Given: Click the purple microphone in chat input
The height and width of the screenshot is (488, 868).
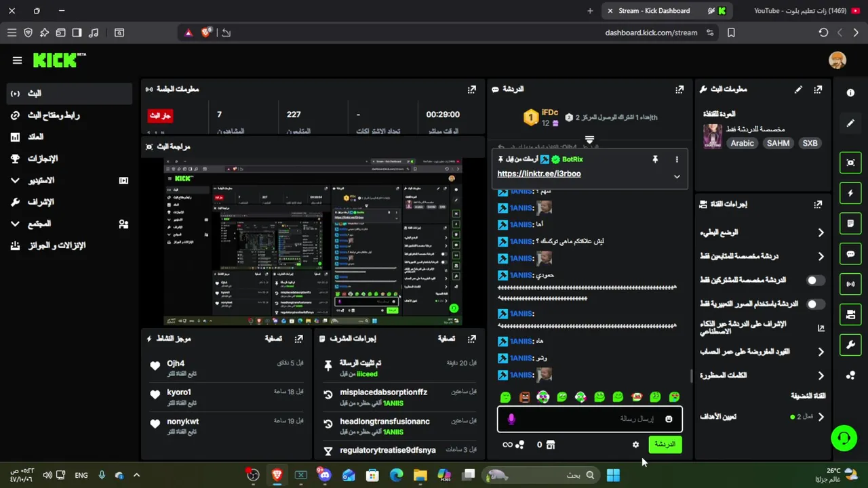Looking at the screenshot, I should click(x=511, y=419).
